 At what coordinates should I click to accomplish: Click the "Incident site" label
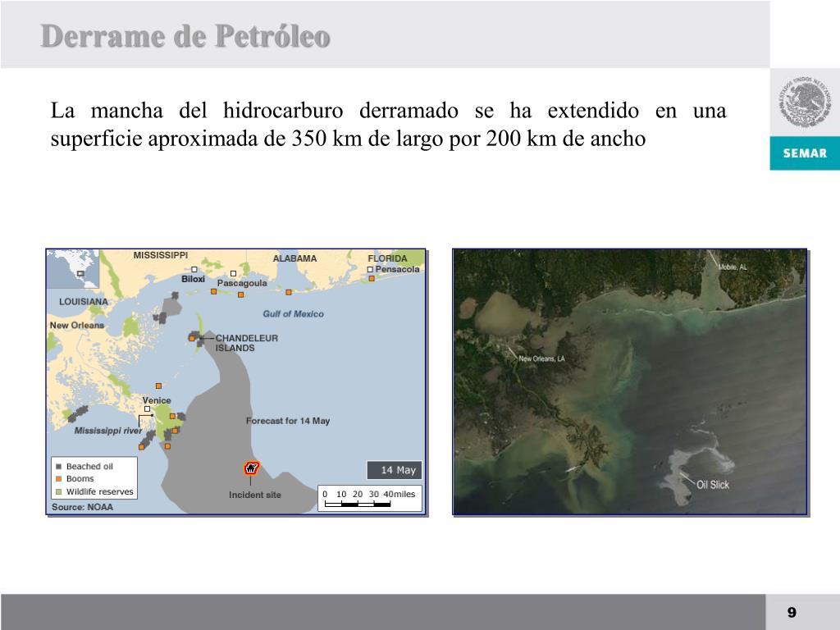tap(255, 495)
